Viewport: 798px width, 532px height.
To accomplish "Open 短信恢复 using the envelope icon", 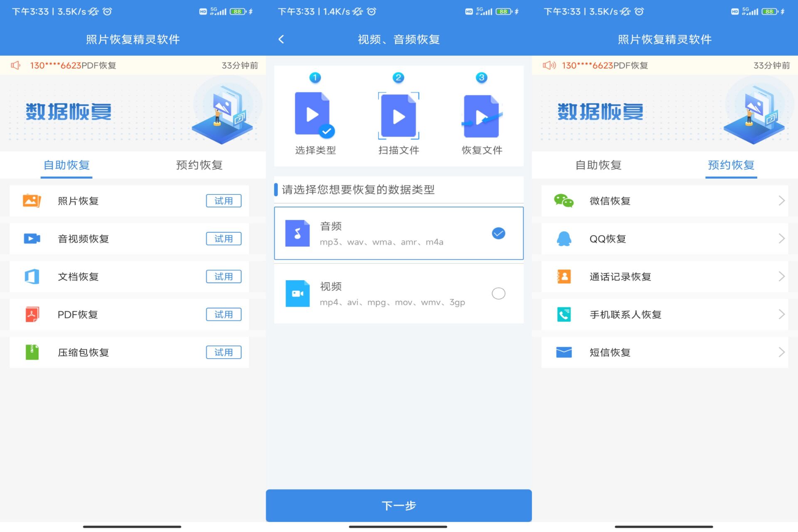I will [564, 352].
